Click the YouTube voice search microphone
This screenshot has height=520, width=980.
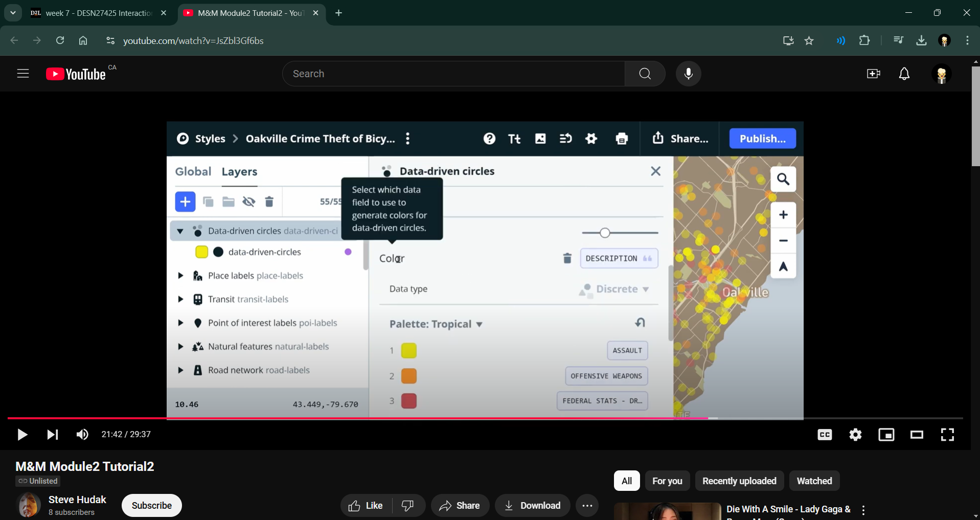[688, 74]
